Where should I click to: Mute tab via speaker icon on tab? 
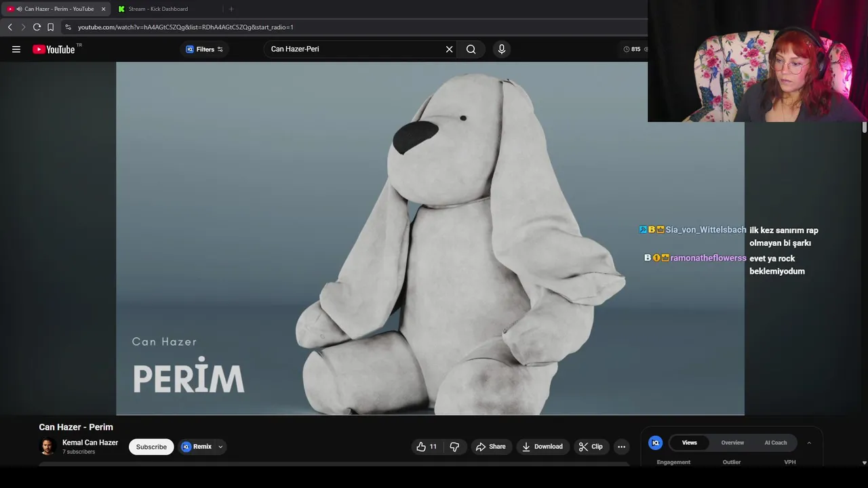(x=18, y=9)
